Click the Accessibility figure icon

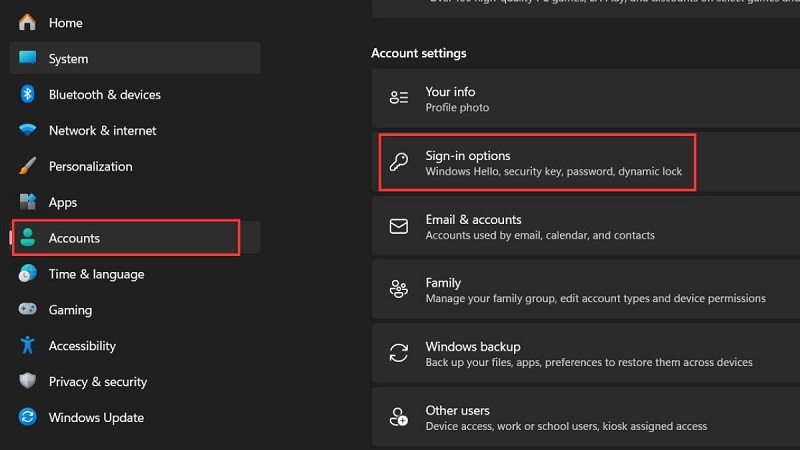[28, 346]
